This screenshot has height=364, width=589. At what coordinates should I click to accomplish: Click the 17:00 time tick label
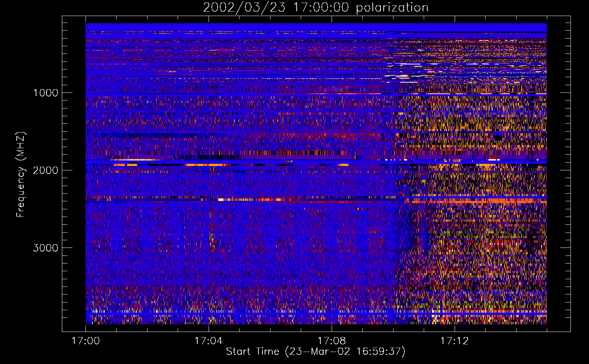click(x=86, y=341)
